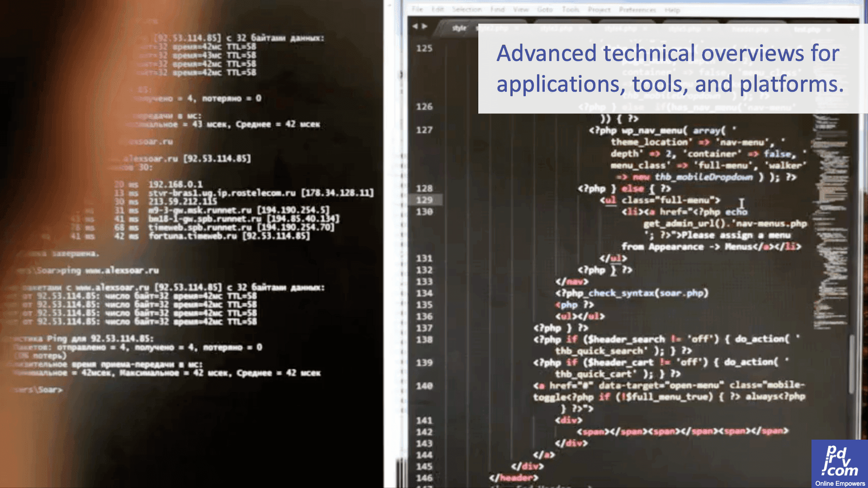Click the editor vertical scrollbar thumb
The image size is (868, 488).
coord(852,364)
